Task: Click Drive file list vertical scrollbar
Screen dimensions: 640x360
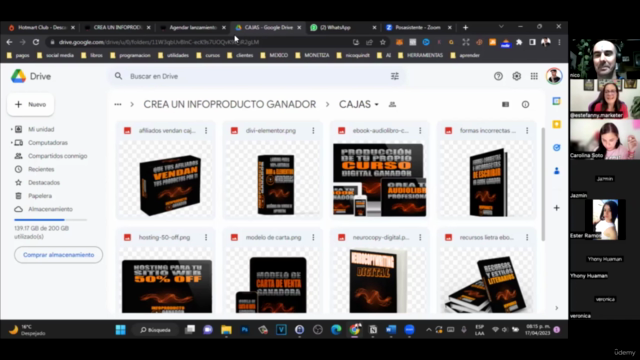Action: point(543,184)
